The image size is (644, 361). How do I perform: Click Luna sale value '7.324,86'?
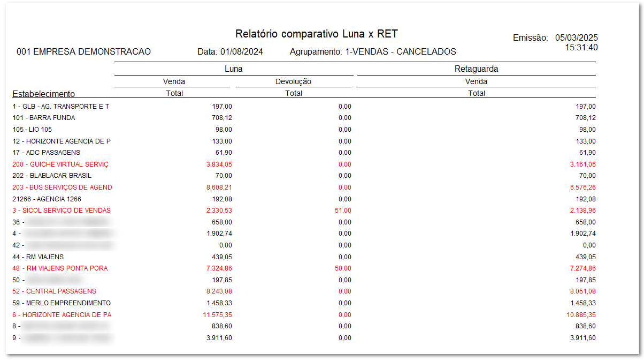pos(219,268)
